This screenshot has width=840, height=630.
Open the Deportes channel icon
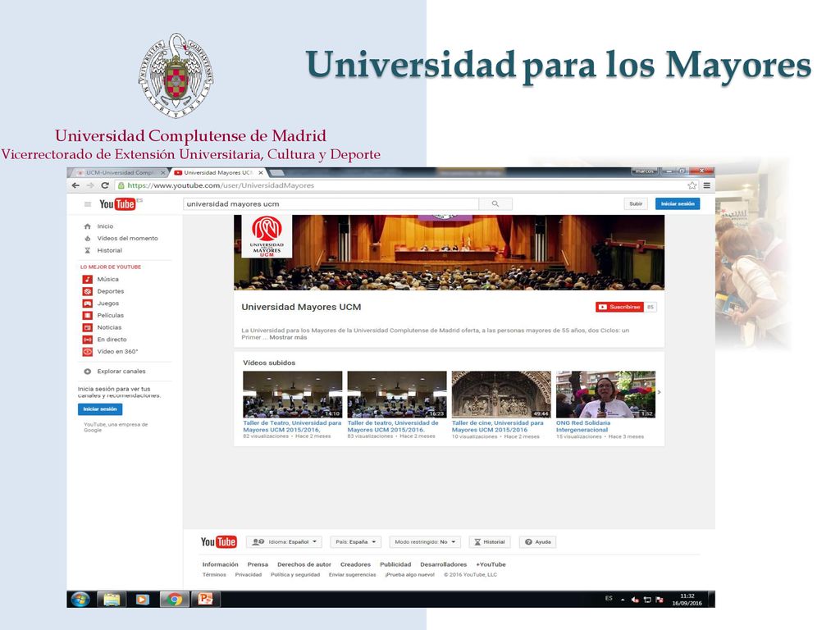(87, 291)
